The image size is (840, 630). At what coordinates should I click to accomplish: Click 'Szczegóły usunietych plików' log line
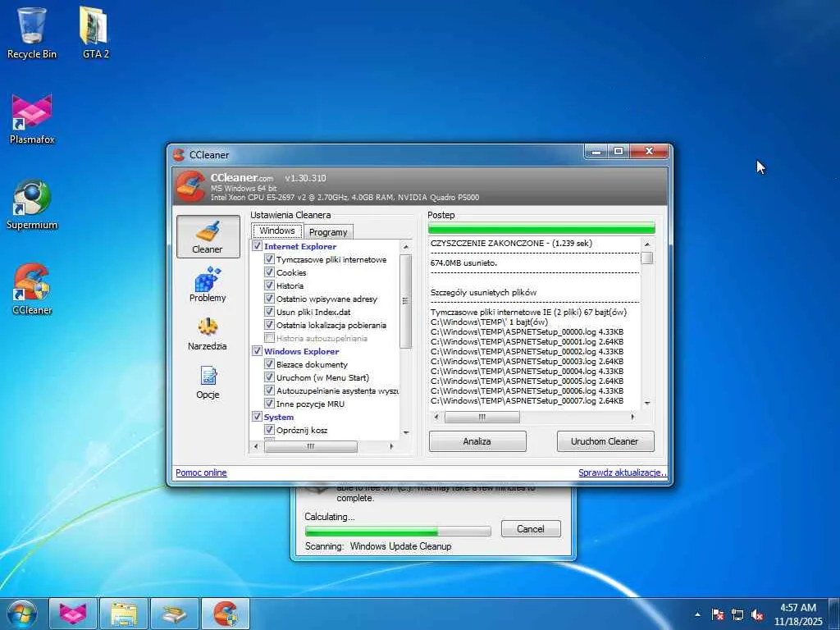pyautogui.click(x=483, y=293)
